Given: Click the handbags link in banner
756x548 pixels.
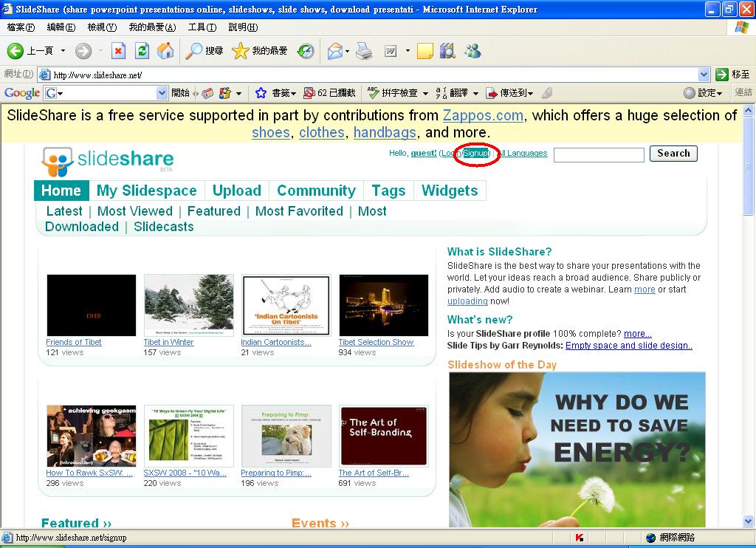Looking at the screenshot, I should 385,133.
